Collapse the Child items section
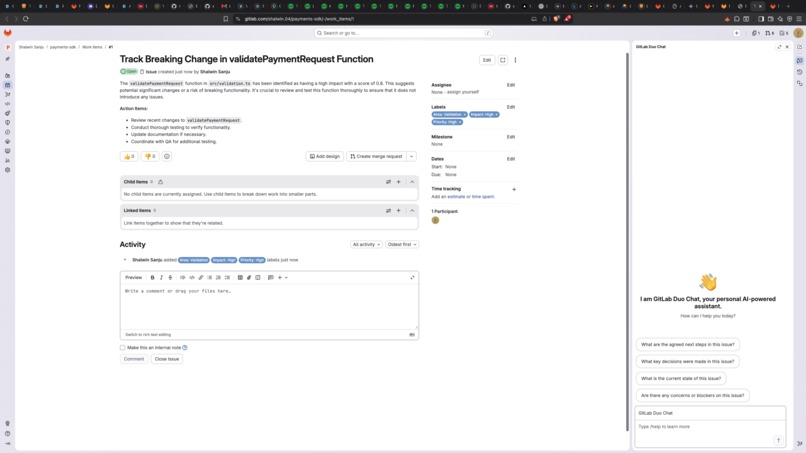 (412, 182)
